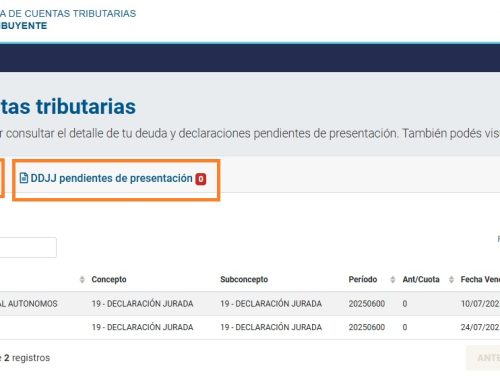The height and width of the screenshot is (380, 500).
Task: Click the Ant/Cuota 0 in AUTONOMOS row
Action: 405,304
